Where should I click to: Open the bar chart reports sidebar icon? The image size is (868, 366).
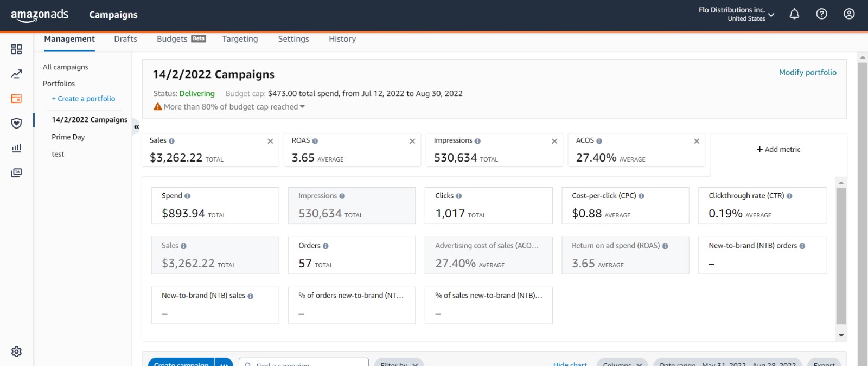click(16, 148)
